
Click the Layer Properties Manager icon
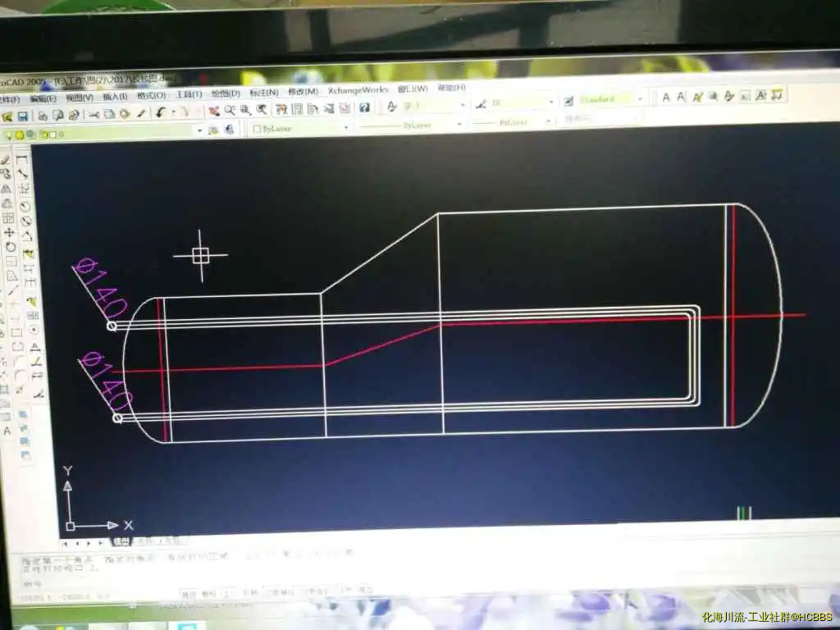pyautogui.click(x=213, y=130)
